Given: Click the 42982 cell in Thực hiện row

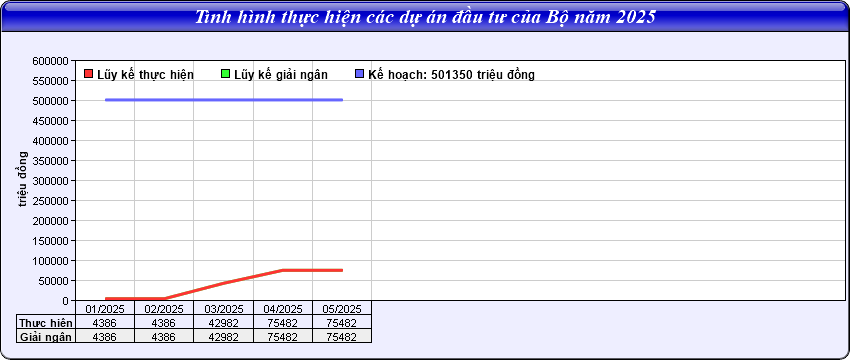Looking at the screenshot, I should point(223,323).
